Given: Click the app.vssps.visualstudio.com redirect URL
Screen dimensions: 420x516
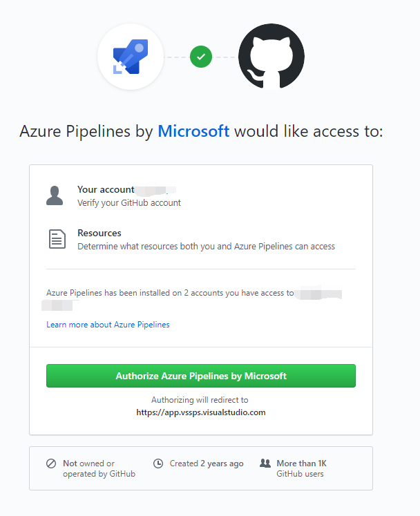Looking at the screenshot, I should click(201, 412).
